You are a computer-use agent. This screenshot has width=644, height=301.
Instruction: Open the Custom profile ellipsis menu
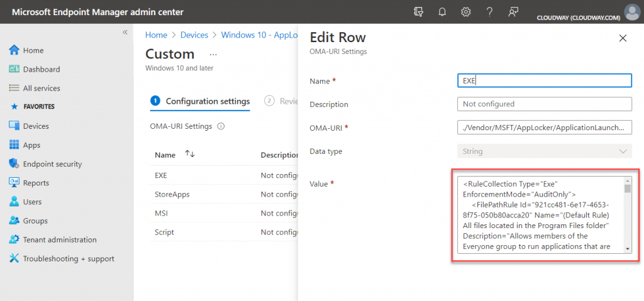coord(213,54)
